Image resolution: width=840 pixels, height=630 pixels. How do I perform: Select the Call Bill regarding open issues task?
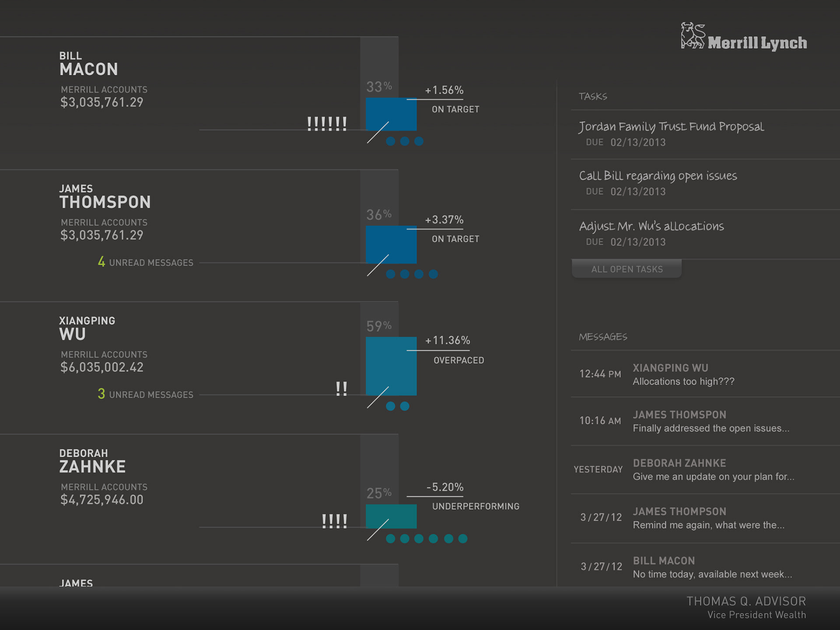(x=658, y=176)
